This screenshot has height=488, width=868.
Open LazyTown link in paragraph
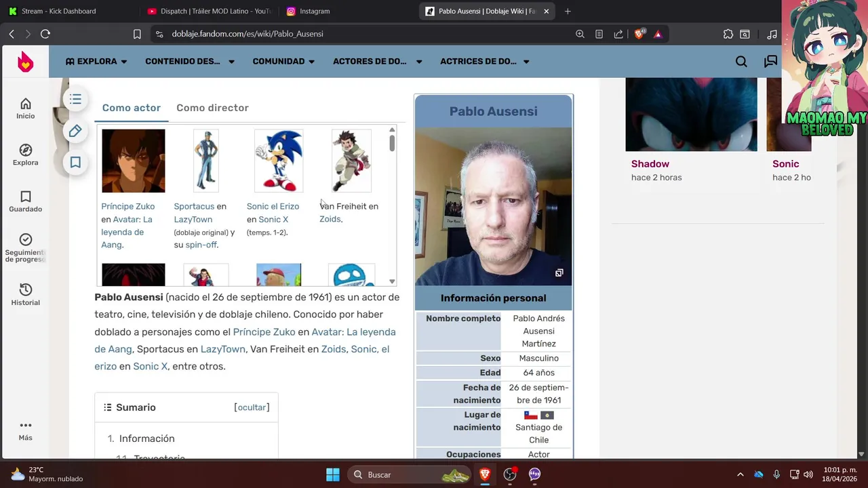point(222,349)
